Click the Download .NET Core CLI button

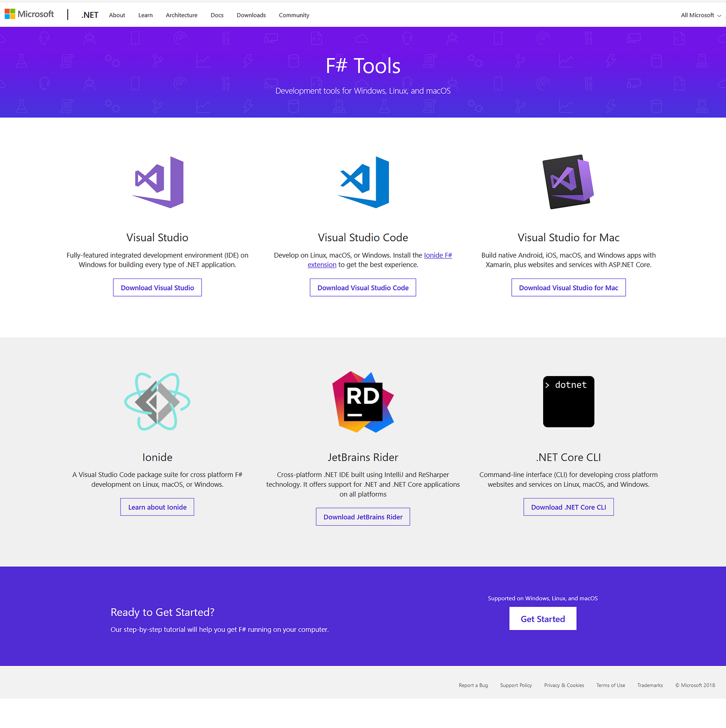[x=569, y=507]
